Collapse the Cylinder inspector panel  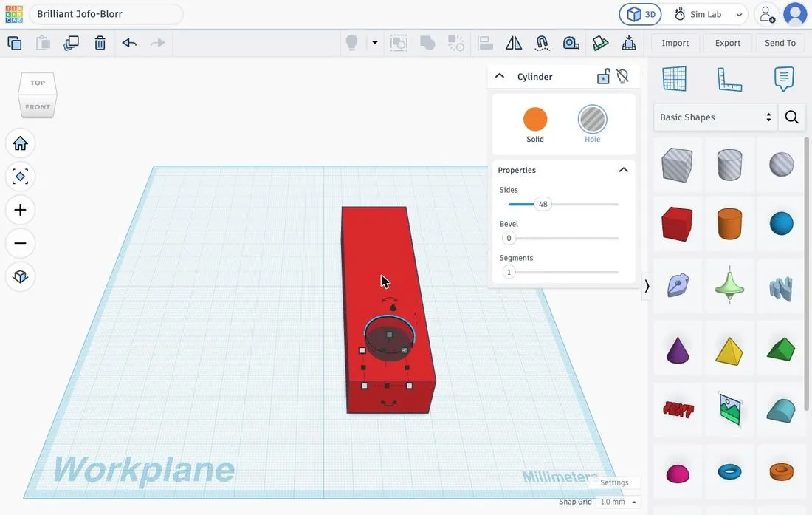click(x=500, y=76)
